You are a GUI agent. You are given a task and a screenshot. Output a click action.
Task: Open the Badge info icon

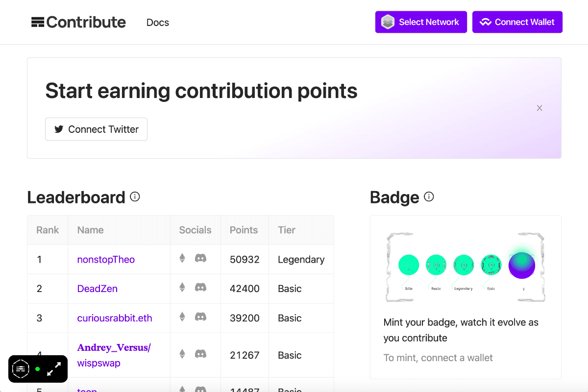[x=429, y=197]
